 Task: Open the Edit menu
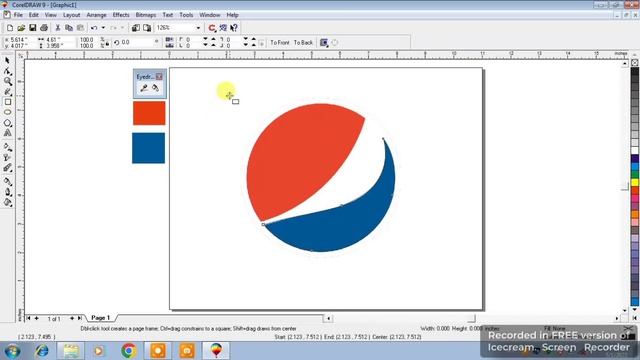point(33,15)
